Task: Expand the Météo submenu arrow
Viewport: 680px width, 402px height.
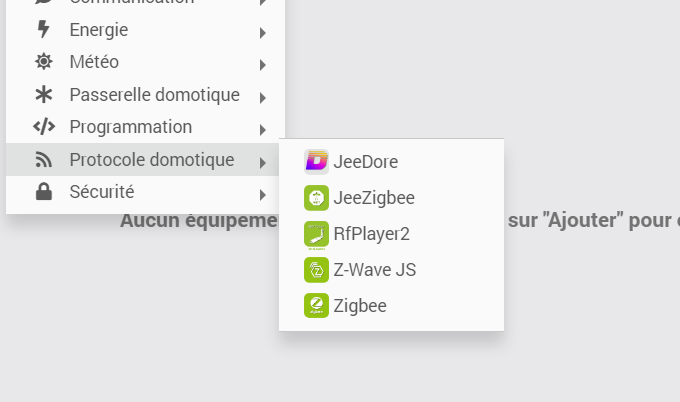Action: pos(262,65)
